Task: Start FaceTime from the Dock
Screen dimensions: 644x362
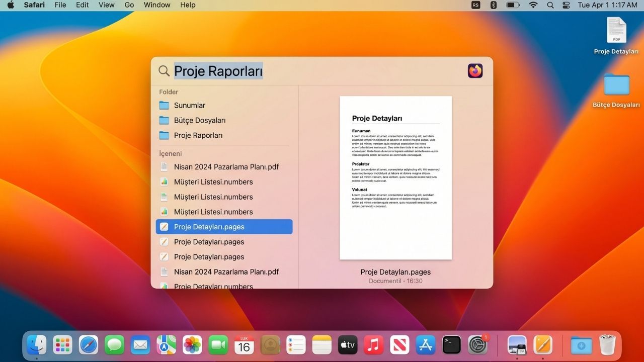Action: click(x=218, y=345)
